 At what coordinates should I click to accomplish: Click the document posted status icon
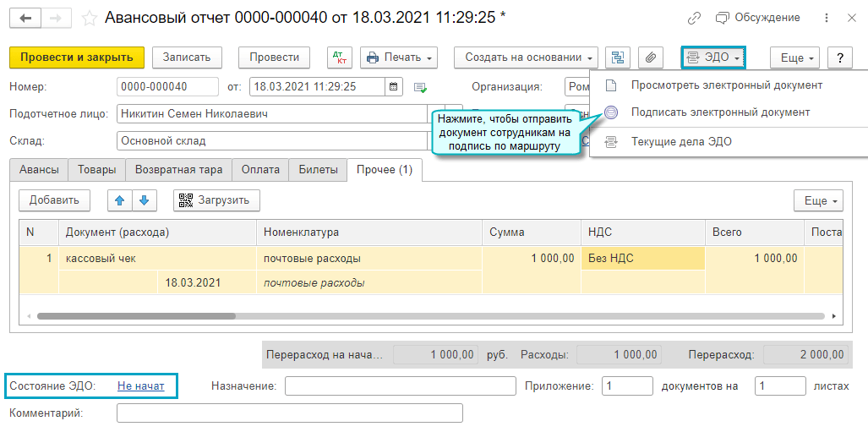pyautogui.click(x=421, y=87)
